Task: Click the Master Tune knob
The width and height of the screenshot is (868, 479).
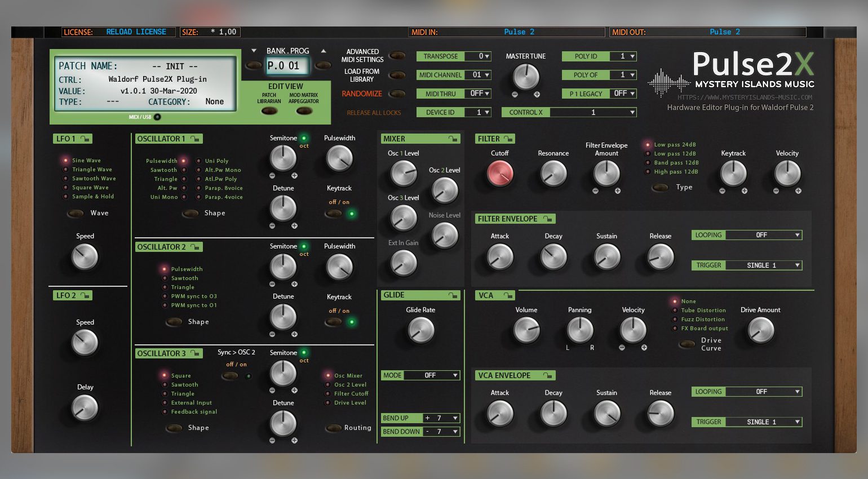Action: [526, 76]
